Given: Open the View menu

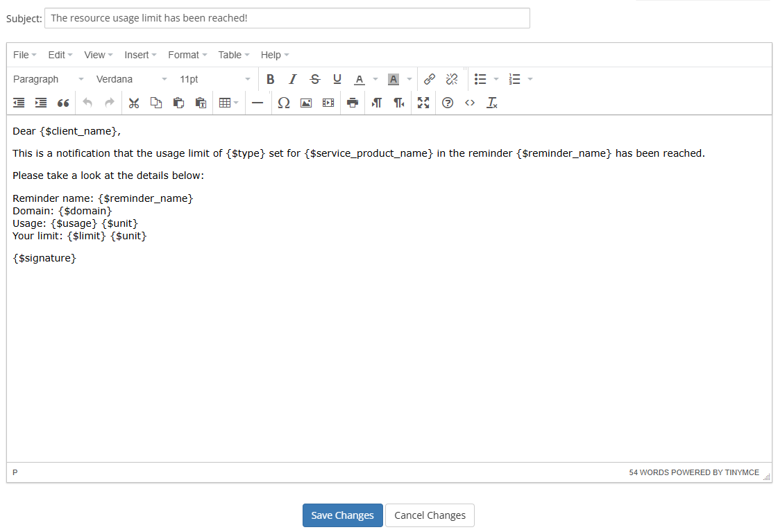Looking at the screenshot, I should [99, 55].
